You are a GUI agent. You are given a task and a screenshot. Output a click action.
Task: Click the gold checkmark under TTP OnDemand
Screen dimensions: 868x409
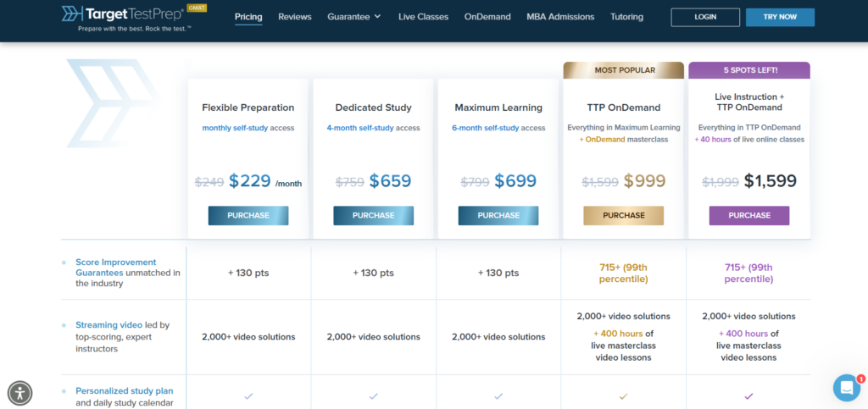[x=623, y=395]
